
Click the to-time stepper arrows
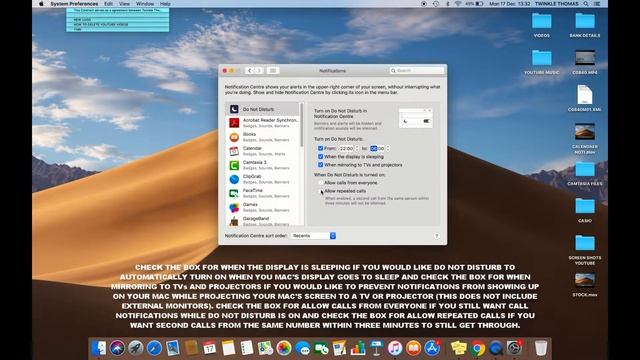tap(388, 148)
